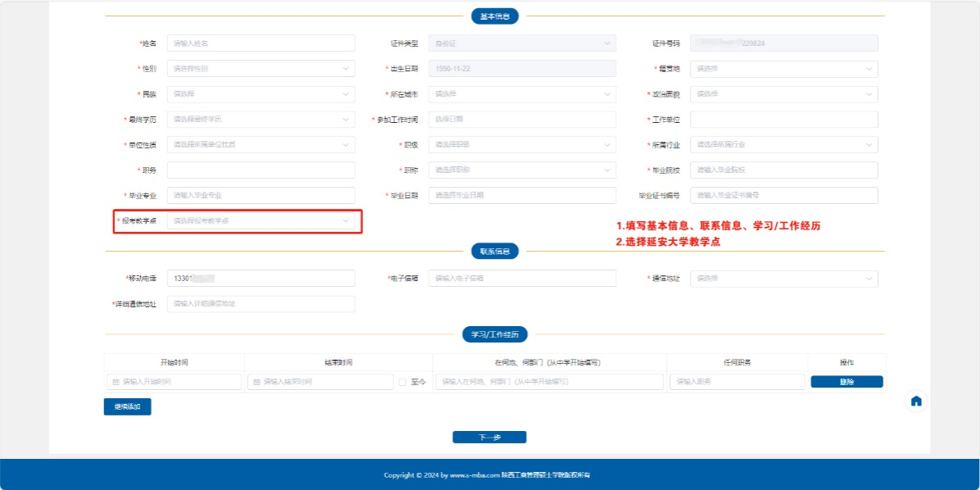Click chevron arrow in 所属行业 field
Image resolution: width=980 pixels, height=490 pixels.
(869, 145)
